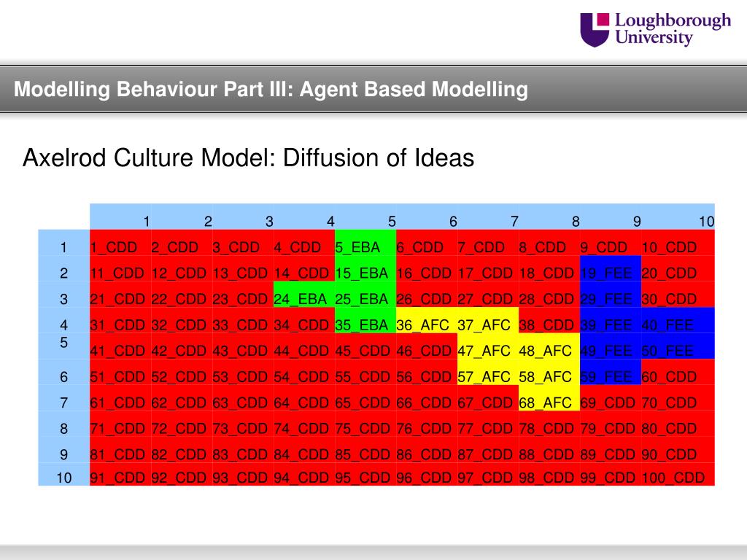Select green cell 5_EBA

coord(365,243)
